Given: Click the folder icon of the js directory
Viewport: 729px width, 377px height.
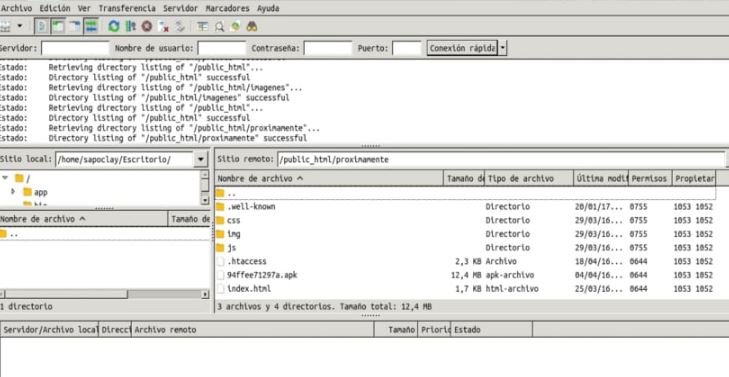Looking at the screenshot, I should (220, 247).
